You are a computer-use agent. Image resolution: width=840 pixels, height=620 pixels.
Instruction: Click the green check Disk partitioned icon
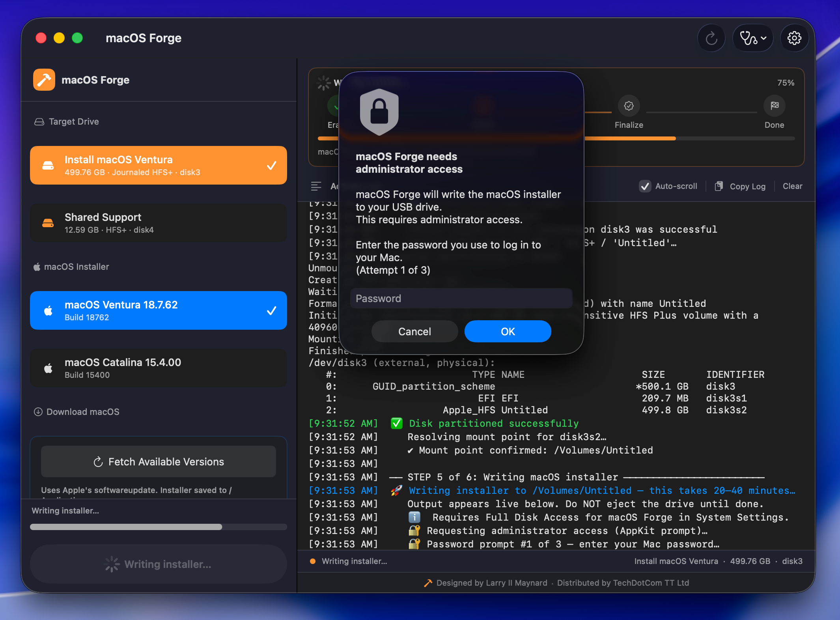click(x=396, y=423)
